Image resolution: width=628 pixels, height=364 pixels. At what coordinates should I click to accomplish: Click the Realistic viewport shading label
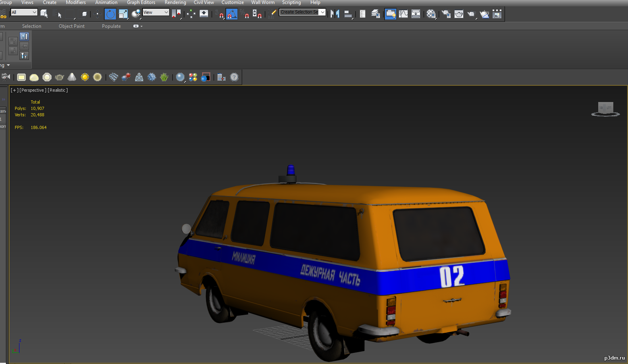point(58,90)
